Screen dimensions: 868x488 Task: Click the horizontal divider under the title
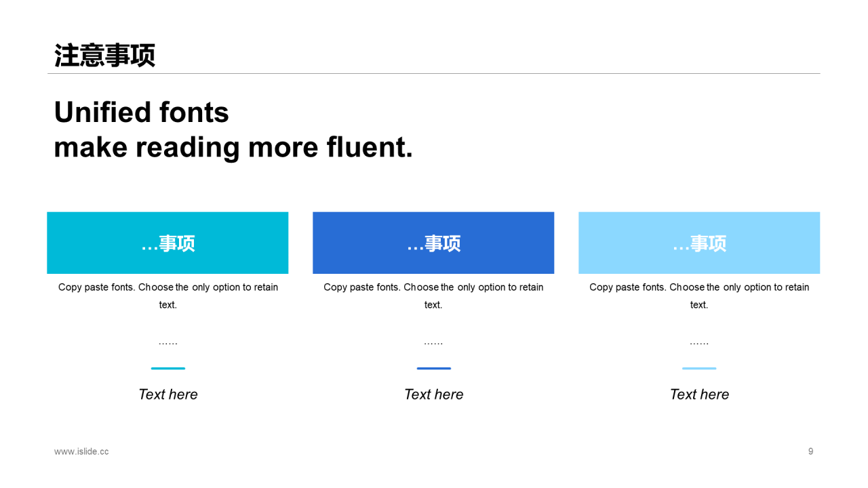pyautogui.click(x=433, y=73)
